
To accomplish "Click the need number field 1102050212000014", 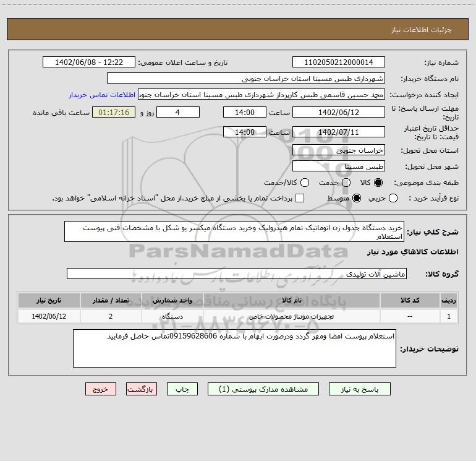I will (339, 62).
